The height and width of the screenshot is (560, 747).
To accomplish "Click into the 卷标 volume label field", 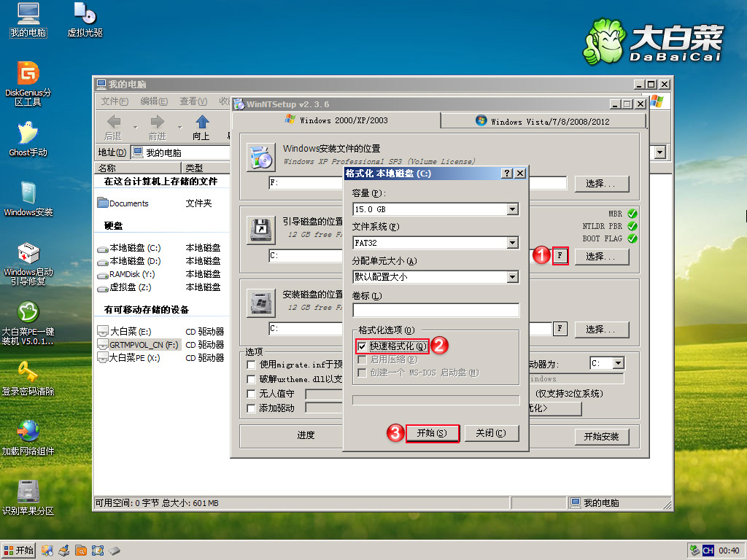I will (x=436, y=311).
